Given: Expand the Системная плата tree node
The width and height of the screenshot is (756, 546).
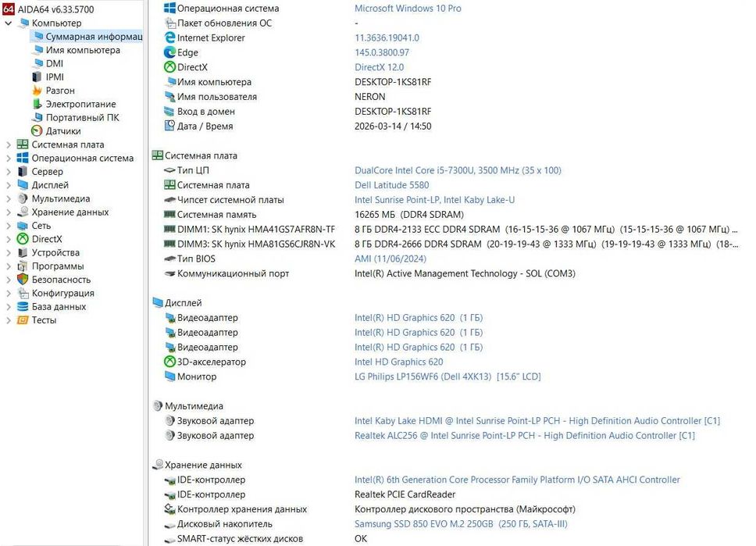Looking at the screenshot, I should point(8,145).
